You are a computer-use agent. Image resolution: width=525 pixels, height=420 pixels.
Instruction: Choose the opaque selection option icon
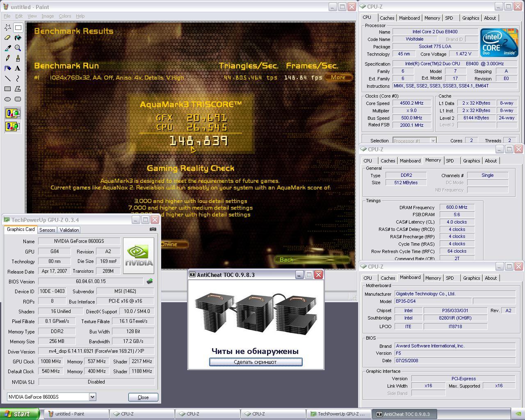tap(13, 113)
